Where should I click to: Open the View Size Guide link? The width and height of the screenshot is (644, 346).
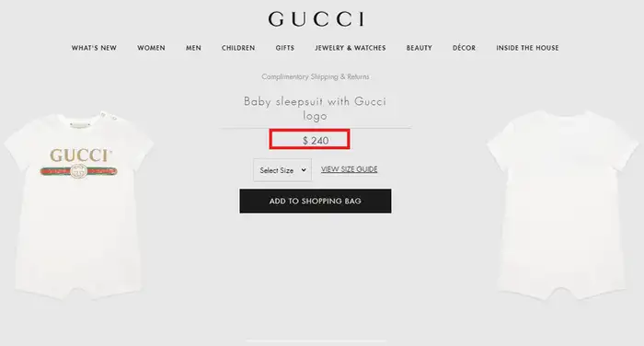pyautogui.click(x=349, y=169)
